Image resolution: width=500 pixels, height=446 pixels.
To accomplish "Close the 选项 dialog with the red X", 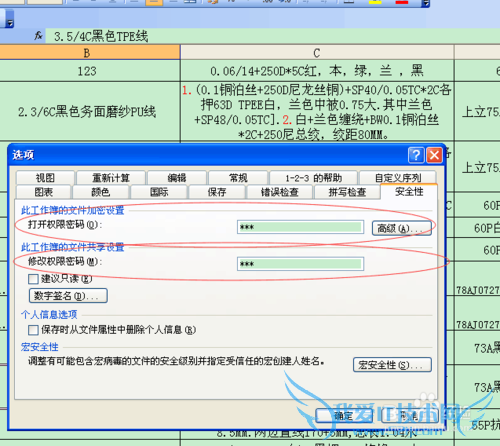I will (x=434, y=155).
